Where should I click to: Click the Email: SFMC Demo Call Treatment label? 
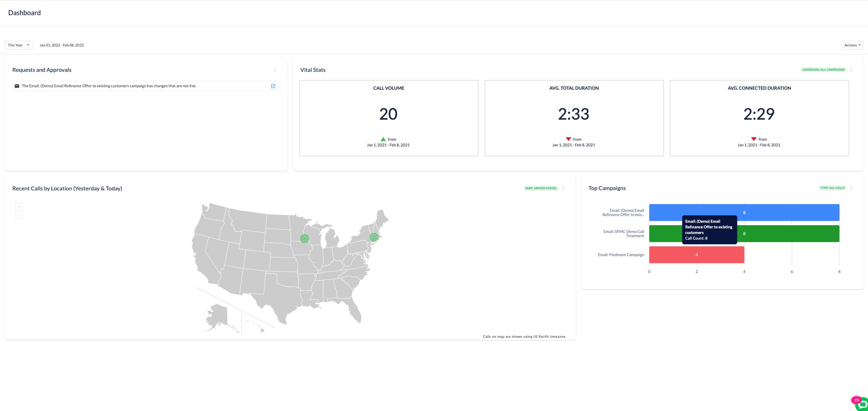(x=624, y=234)
